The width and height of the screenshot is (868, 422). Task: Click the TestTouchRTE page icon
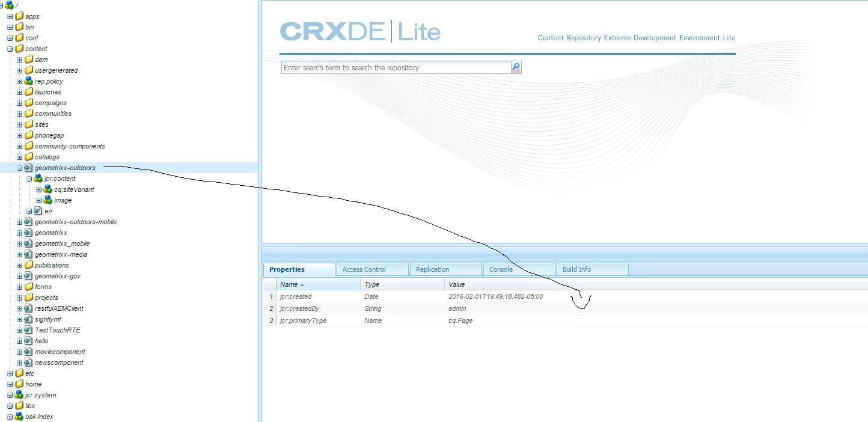(x=29, y=330)
